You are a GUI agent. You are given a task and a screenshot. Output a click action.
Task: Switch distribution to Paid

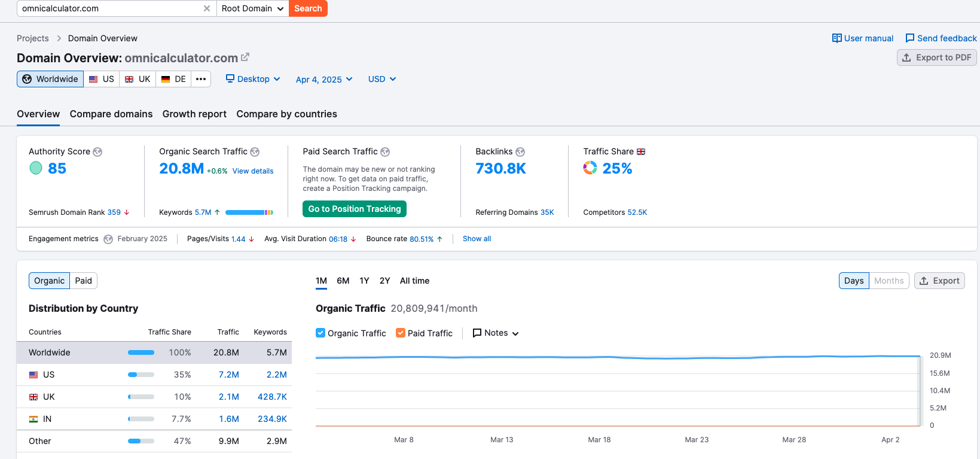(x=84, y=281)
